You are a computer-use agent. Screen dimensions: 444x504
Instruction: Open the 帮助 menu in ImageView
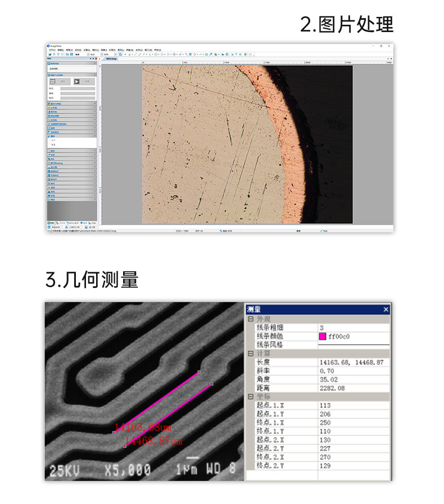click(x=157, y=50)
